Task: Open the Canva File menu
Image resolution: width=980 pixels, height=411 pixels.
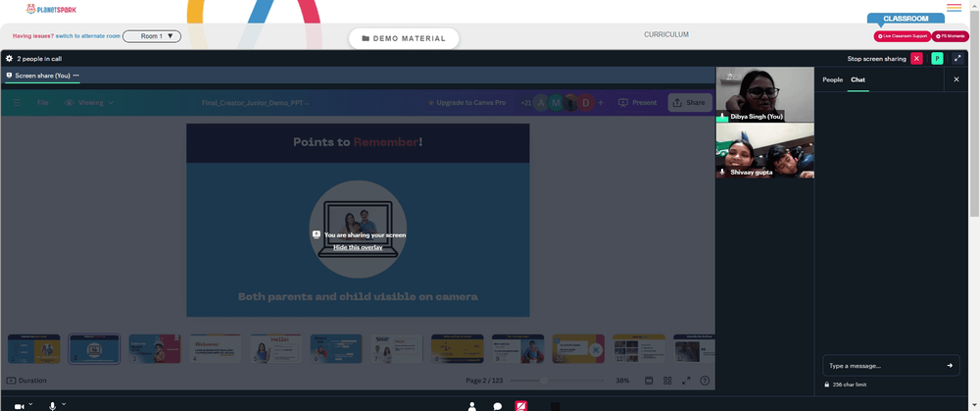Action: click(x=42, y=103)
